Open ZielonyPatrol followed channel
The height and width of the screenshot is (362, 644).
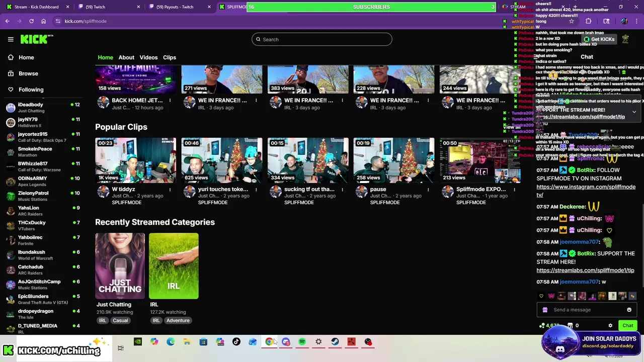[x=43, y=196]
